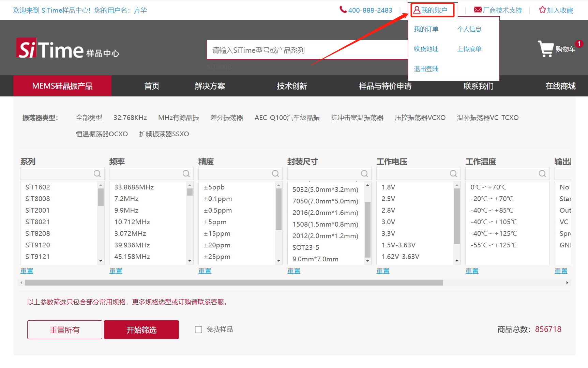Select 1.62V-3.63V voltage option
Image resolution: width=588 pixels, height=368 pixels.
tap(401, 257)
